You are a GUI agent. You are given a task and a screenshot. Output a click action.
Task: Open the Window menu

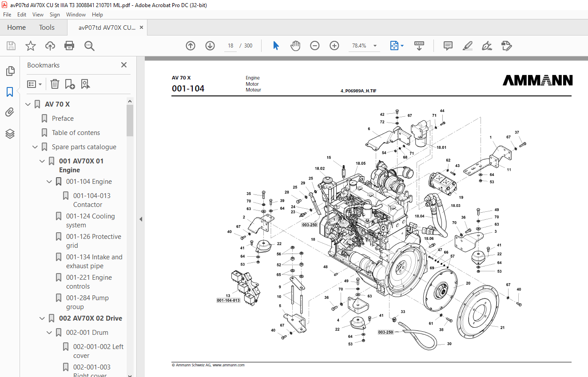tap(76, 15)
